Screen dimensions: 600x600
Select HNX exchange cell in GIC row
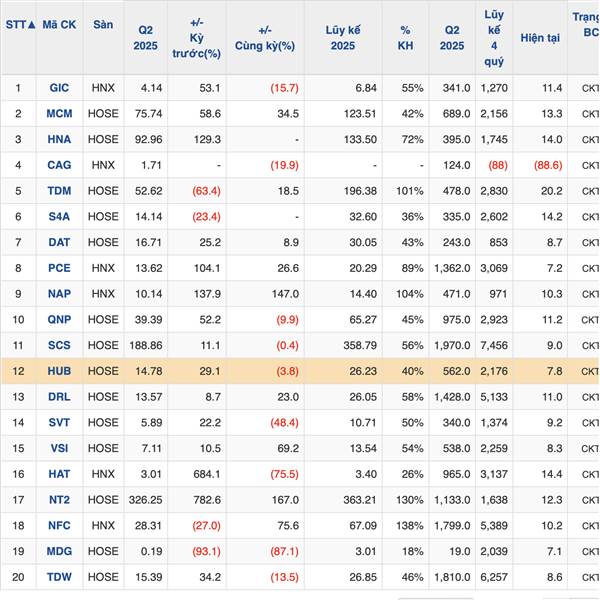(103, 88)
